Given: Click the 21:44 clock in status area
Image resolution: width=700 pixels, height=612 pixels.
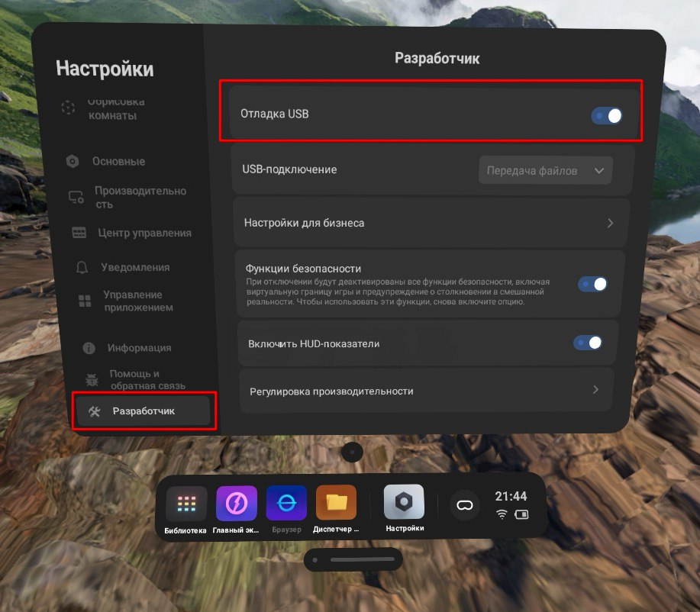Looking at the screenshot, I should [511, 496].
